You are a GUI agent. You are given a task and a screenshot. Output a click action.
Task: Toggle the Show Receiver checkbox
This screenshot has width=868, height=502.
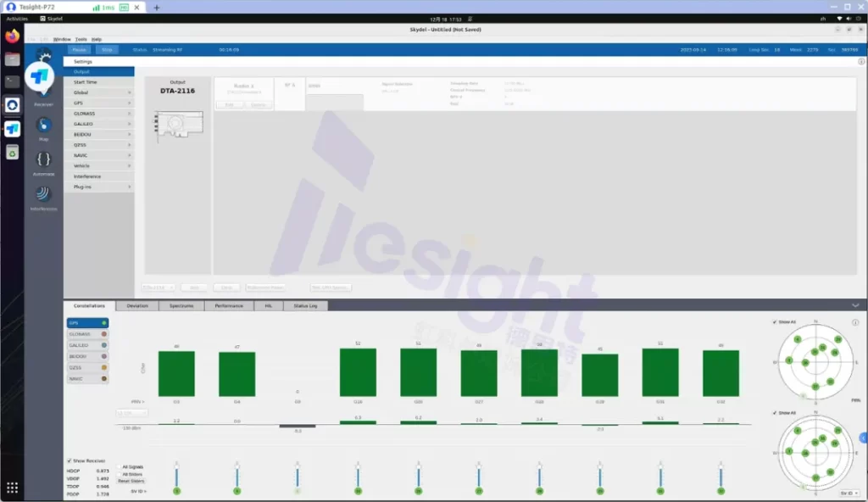(x=70, y=460)
